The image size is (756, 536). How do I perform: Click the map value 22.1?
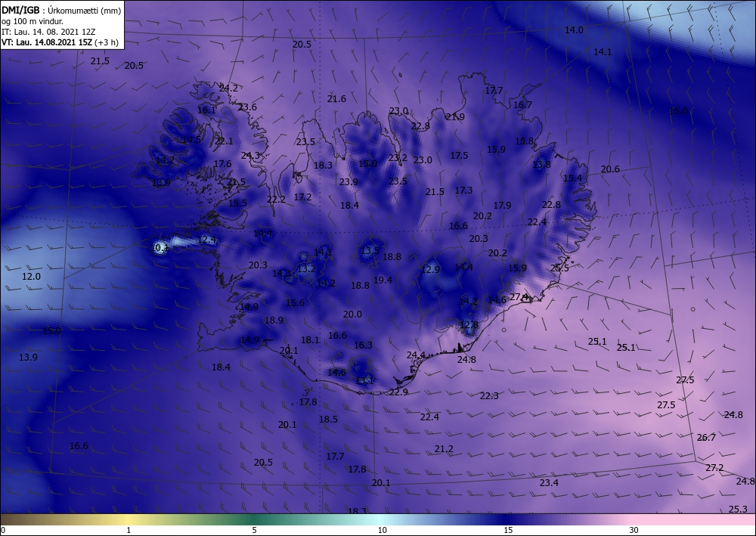(224, 141)
